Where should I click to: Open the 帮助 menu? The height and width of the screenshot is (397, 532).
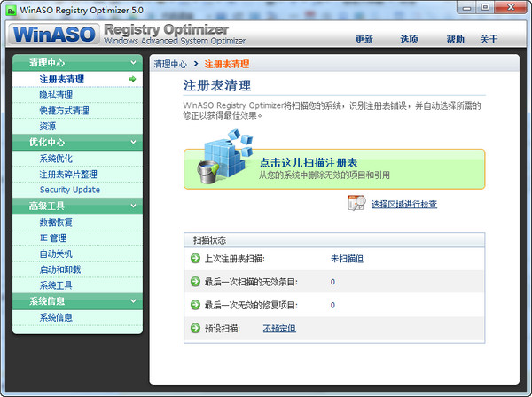pyautogui.click(x=455, y=40)
